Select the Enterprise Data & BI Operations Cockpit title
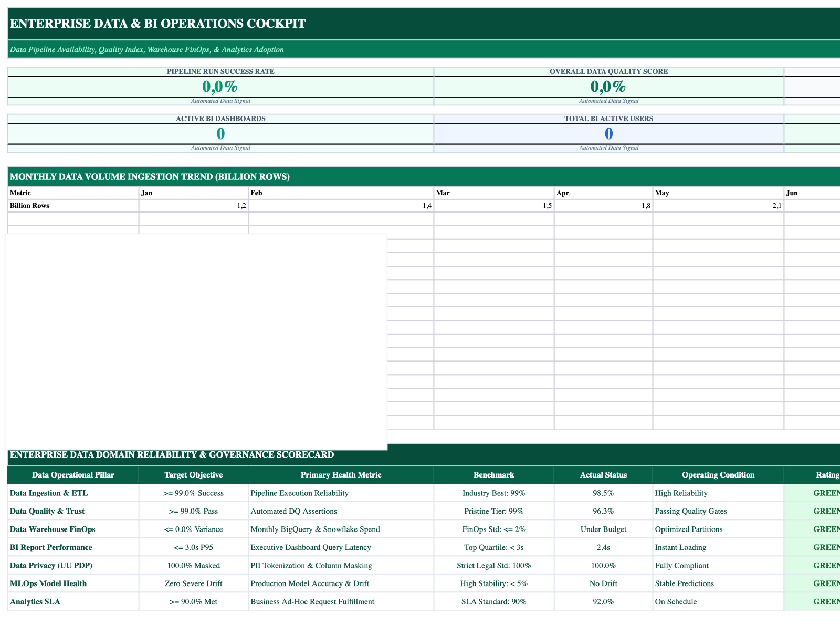This screenshot has width=840, height=626. tap(157, 24)
